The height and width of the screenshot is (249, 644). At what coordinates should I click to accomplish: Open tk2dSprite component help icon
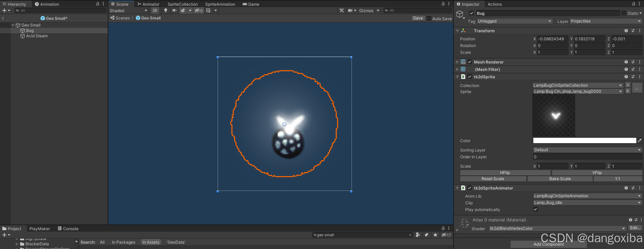626,77
